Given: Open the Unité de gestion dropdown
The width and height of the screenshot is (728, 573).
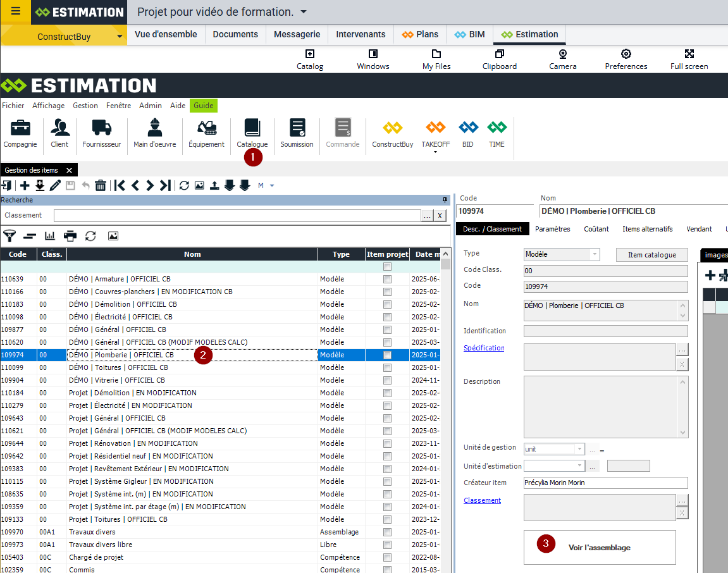Looking at the screenshot, I should tap(579, 449).
